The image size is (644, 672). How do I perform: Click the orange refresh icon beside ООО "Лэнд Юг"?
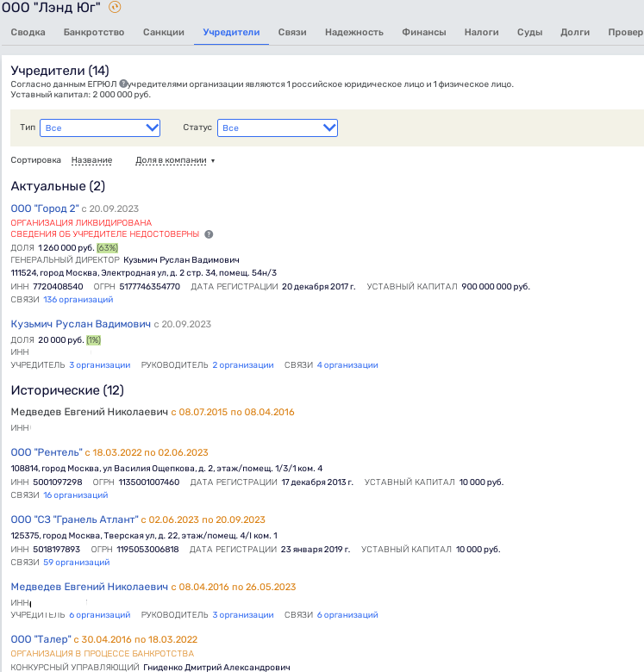(x=115, y=7)
